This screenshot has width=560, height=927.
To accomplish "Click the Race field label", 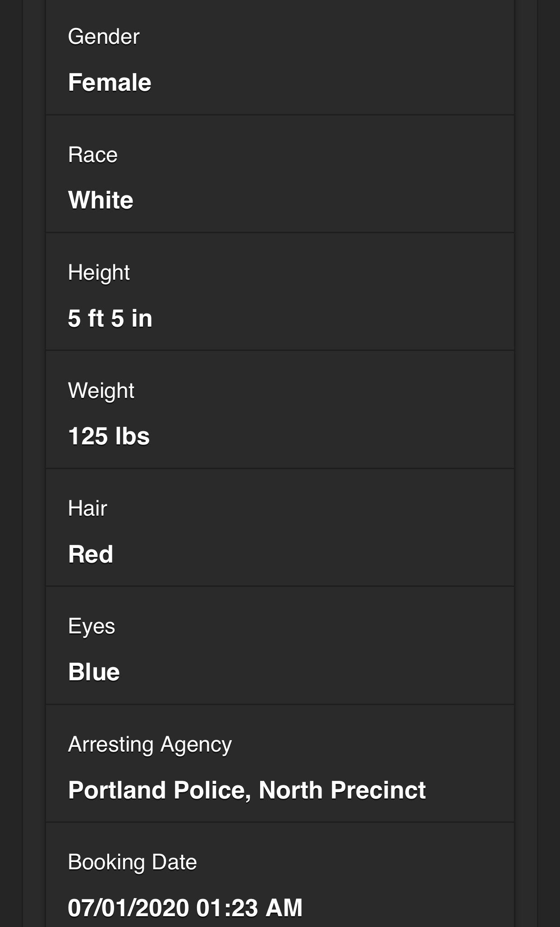I will click(93, 155).
